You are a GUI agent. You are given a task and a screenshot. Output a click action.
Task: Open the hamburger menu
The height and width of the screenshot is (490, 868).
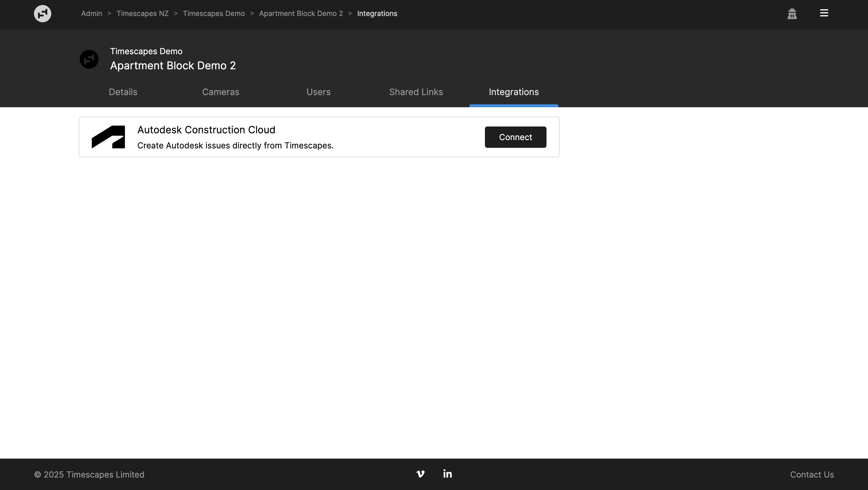coord(824,13)
